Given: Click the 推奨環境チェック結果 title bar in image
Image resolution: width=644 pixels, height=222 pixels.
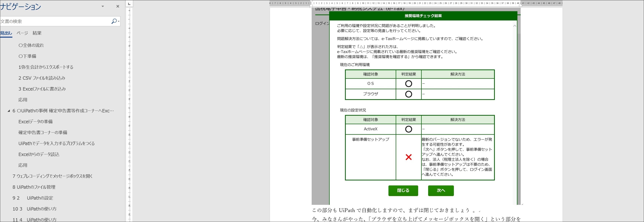Looking at the screenshot, I should tap(423, 16).
